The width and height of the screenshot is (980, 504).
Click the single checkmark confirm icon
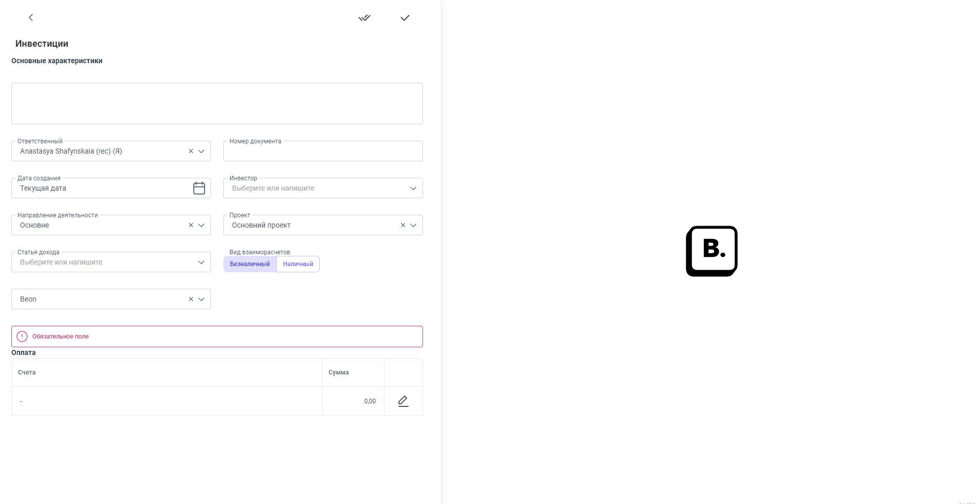(x=405, y=18)
